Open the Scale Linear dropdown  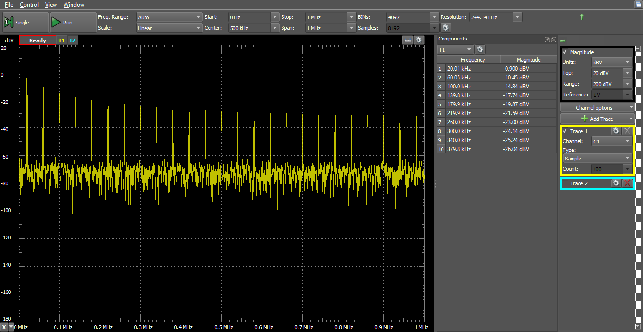169,28
